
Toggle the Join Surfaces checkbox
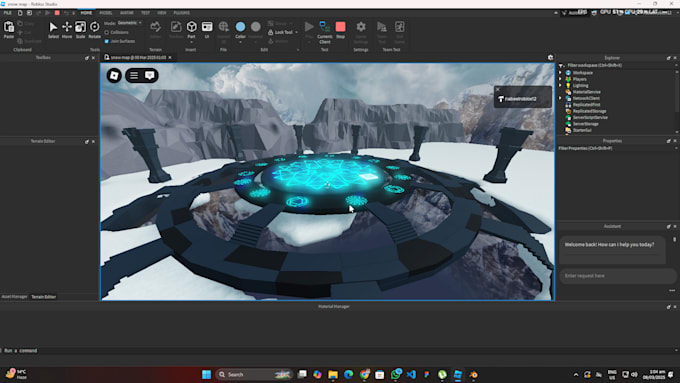click(x=107, y=41)
